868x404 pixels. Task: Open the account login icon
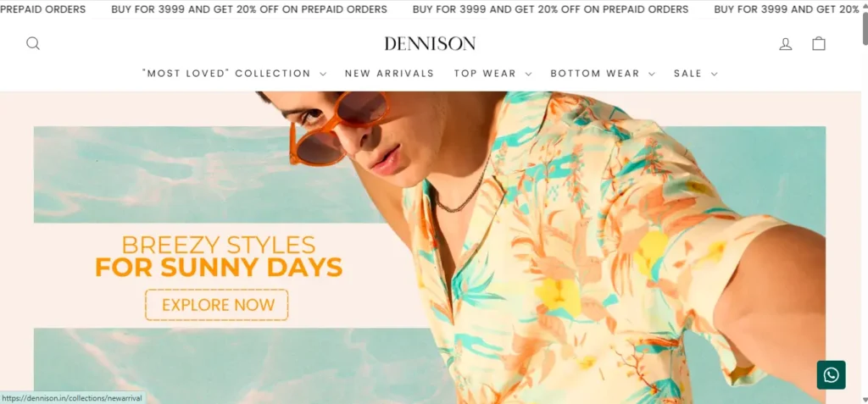point(786,44)
